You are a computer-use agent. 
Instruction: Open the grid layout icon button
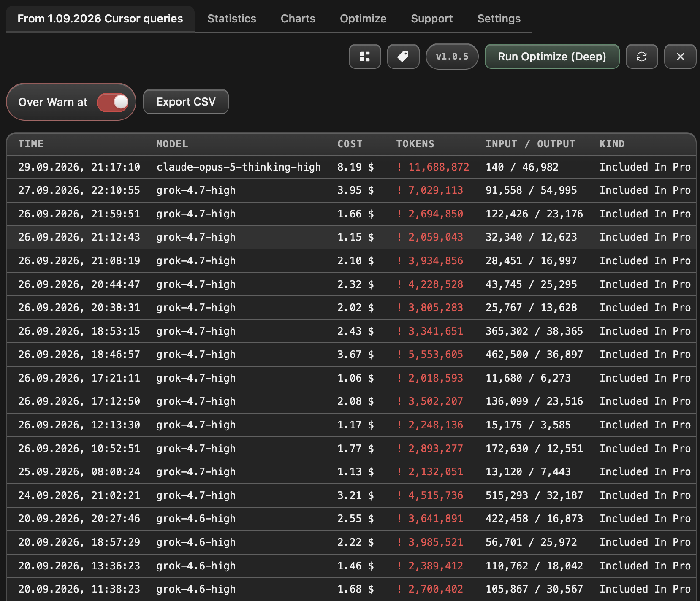(365, 56)
